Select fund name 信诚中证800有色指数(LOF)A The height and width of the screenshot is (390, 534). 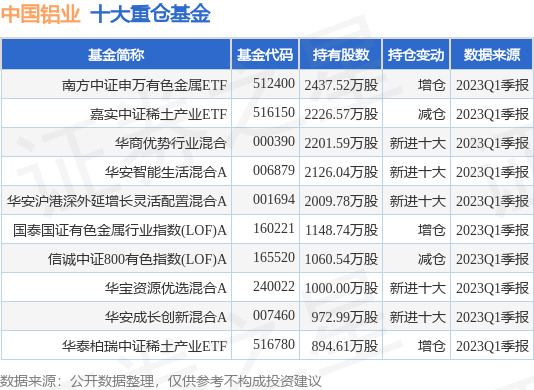pyautogui.click(x=137, y=259)
